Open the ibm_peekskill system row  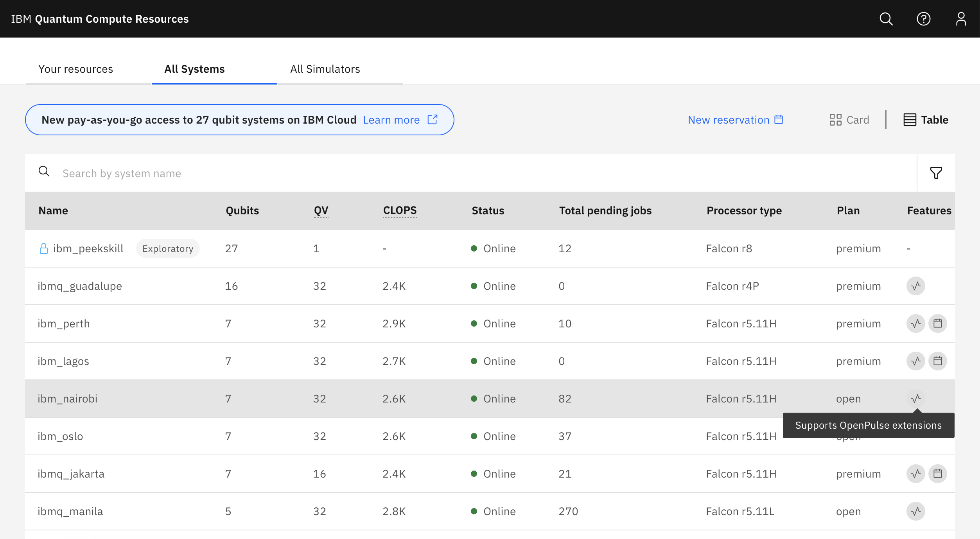[x=490, y=248]
